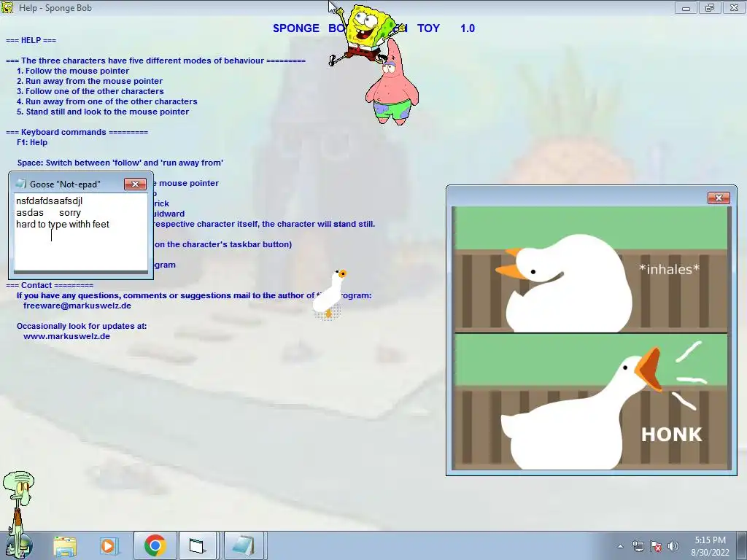Click "hard to type withh feet" line
Viewport: 747px width, 560px height.
(x=63, y=225)
